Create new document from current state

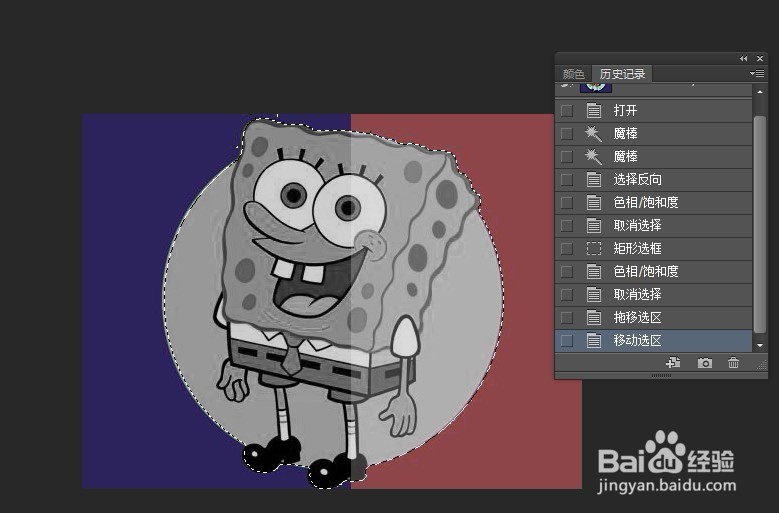point(673,363)
